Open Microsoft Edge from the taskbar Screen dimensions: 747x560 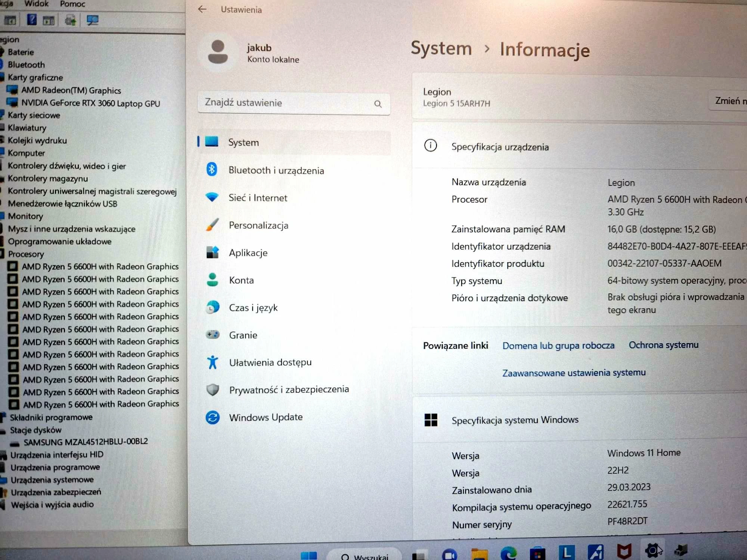coord(508,553)
